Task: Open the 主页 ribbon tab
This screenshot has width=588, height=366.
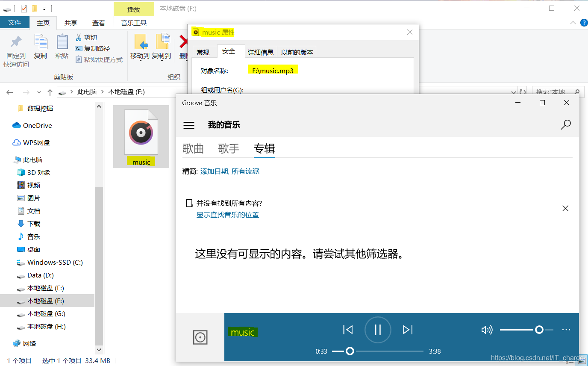Action: click(x=43, y=23)
